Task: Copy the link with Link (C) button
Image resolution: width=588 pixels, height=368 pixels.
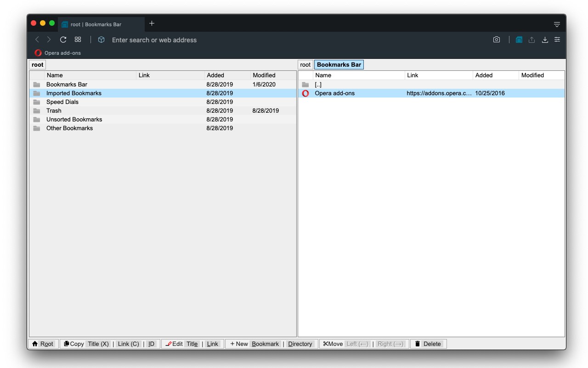Action: tap(128, 344)
